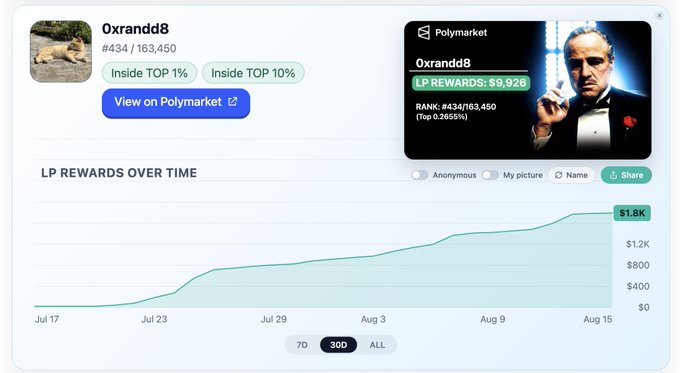Click the Godfather share card image

(528, 90)
